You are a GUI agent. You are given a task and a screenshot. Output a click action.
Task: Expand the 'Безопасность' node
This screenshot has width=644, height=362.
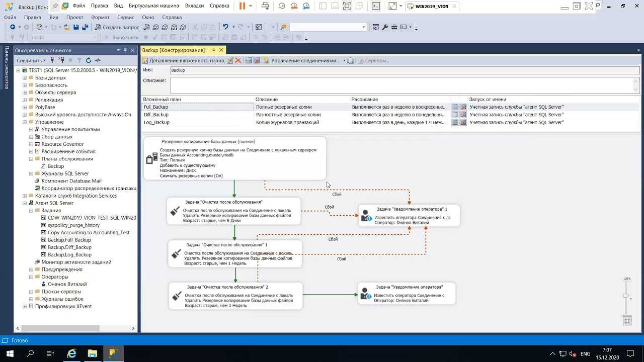click(x=24, y=85)
